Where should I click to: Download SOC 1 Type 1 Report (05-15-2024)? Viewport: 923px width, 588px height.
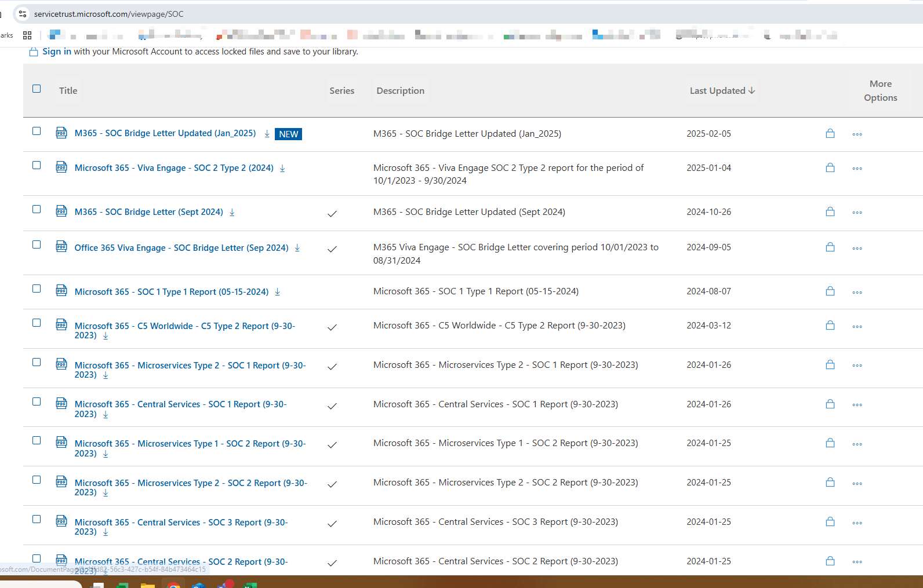277,292
